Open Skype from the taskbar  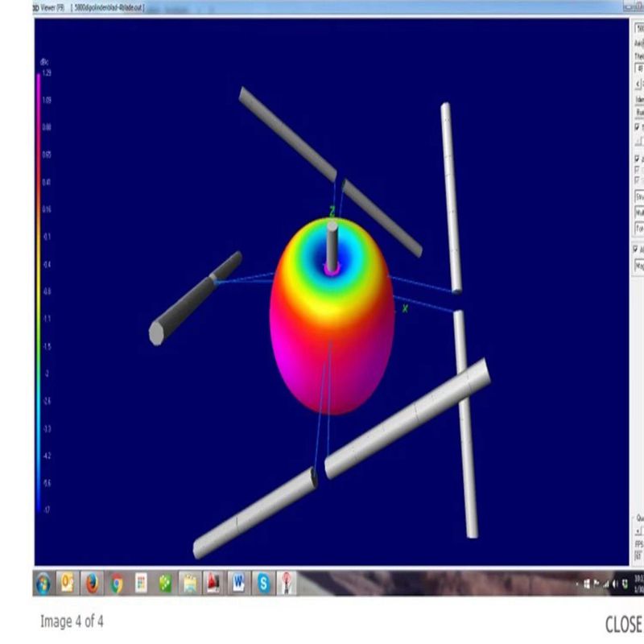tap(263, 582)
